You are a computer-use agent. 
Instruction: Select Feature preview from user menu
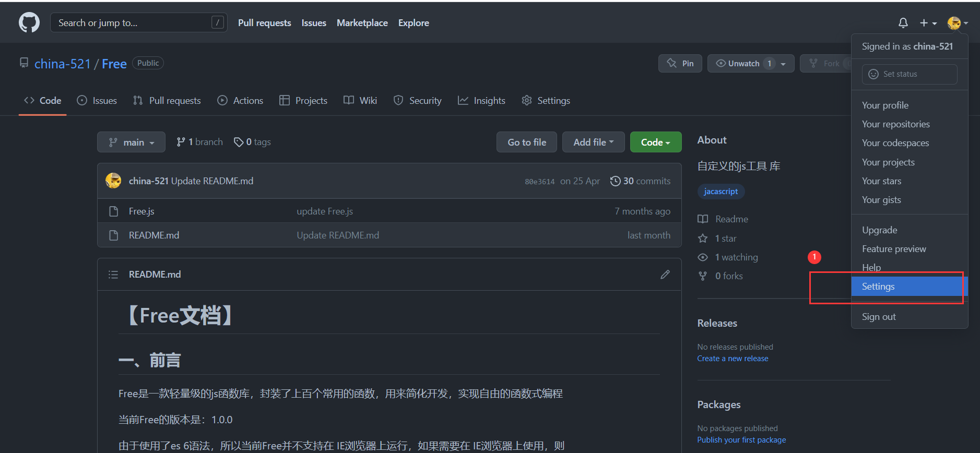(x=910, y=249)
